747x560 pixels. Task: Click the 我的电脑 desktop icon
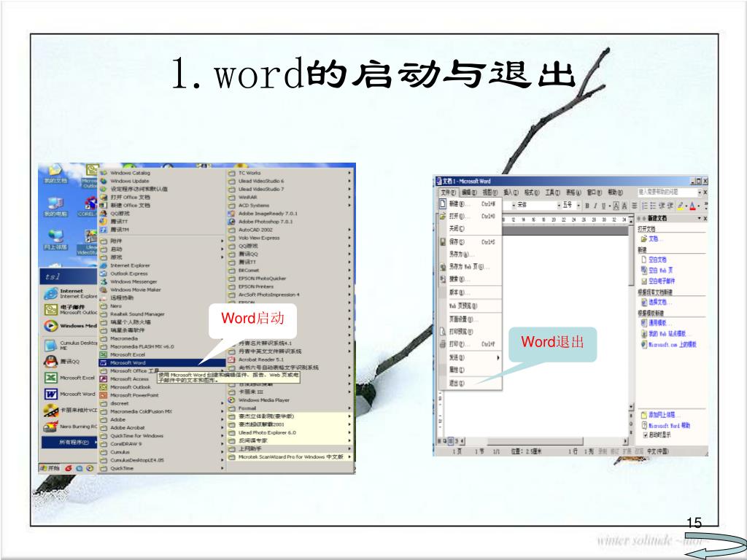tap(55, 206)
